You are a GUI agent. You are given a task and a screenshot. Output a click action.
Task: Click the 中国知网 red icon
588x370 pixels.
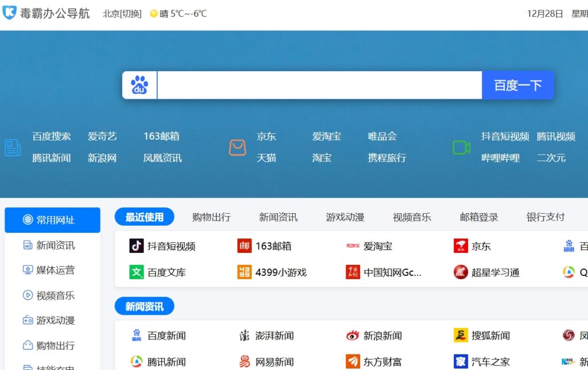click(353, 272)
